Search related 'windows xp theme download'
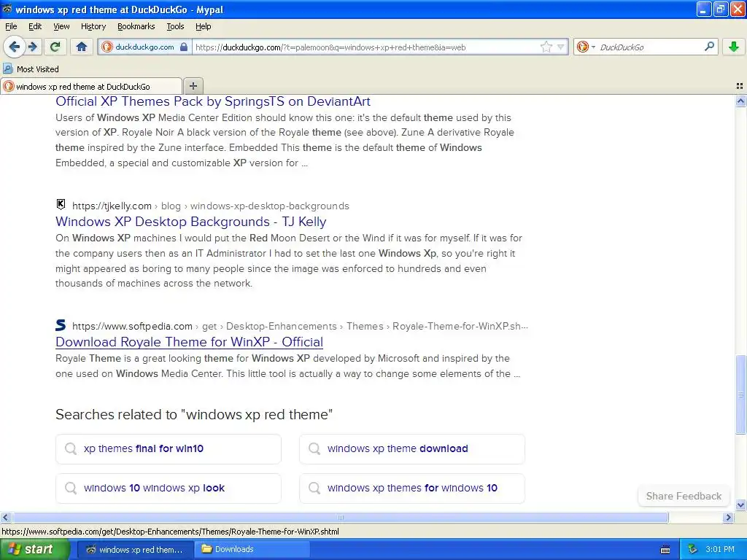Screen dimensions: 747x560 [x=411, y=448]
